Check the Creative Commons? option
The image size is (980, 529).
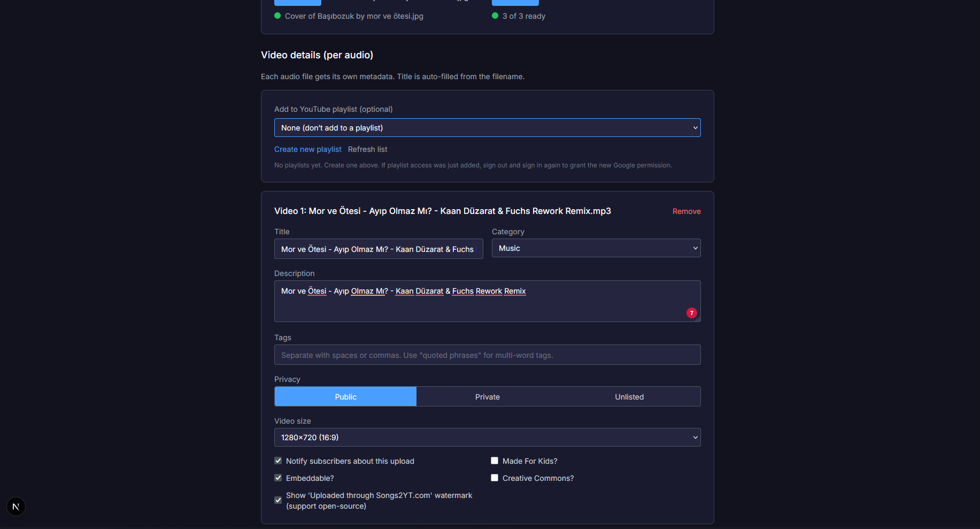tap(495, 478)
